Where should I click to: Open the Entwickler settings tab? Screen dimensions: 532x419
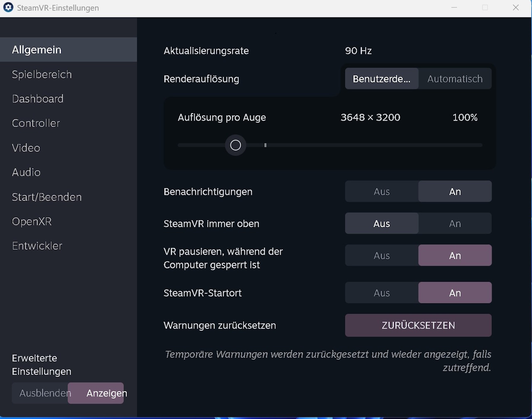click(x=37, y=246)
